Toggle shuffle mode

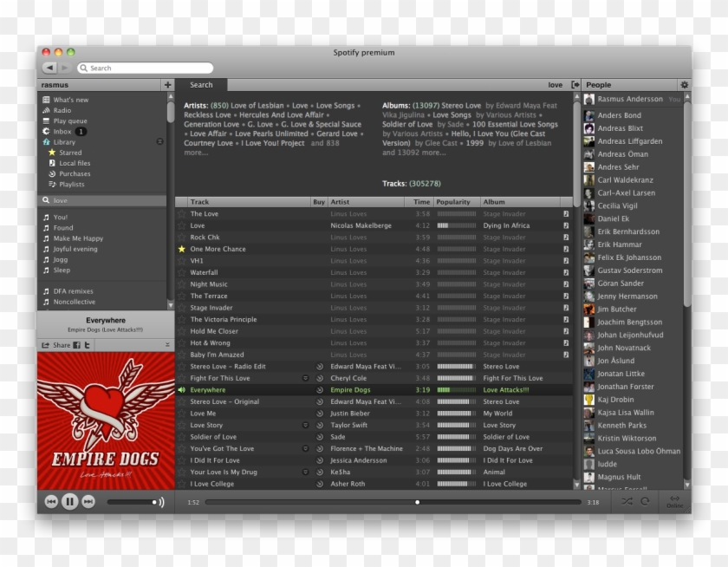click(627, 501)
